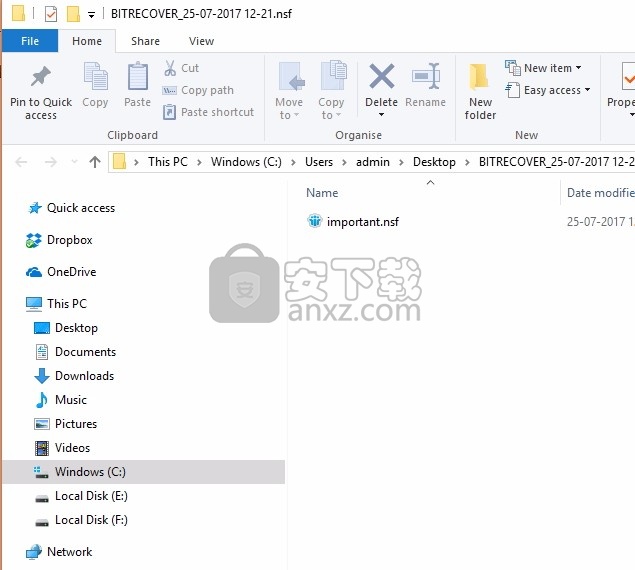Click the Move to icon
Screen dimensions: 635x570
292,76
